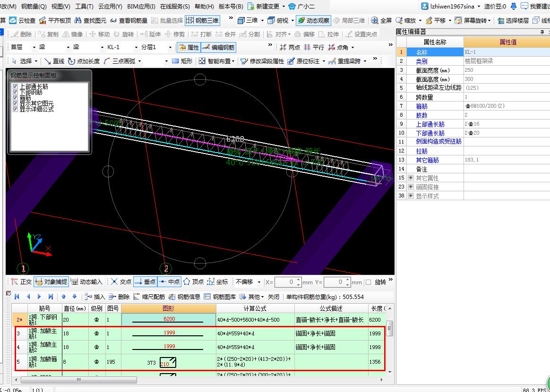Click the 镜像 mirror tool
The height and width of the screenshot is (392, 550).
(73, 34)
